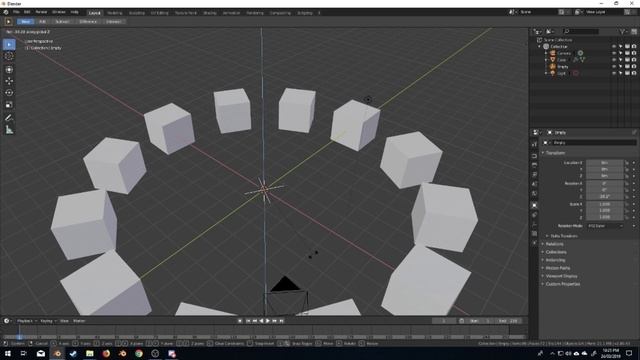Image resolution: width=640 pixels, height=360 pixels.
Task: Open Chrome from the taskbar
Action: click(139, 353)
